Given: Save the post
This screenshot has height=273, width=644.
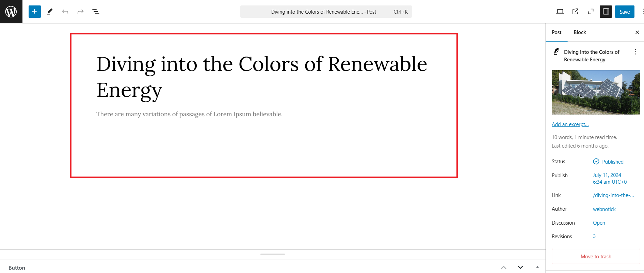Looking at the screenshot, I should point(625,12).
